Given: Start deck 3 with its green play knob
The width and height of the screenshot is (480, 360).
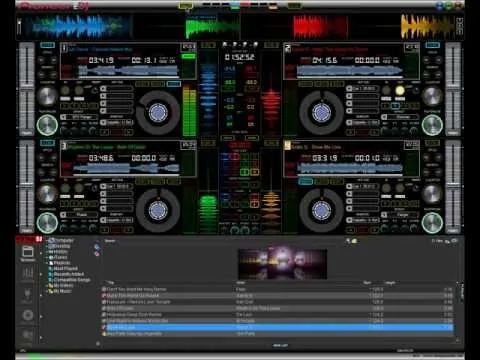Looking at the screenshot, I should pyautogui.click(x=47, y=223).
